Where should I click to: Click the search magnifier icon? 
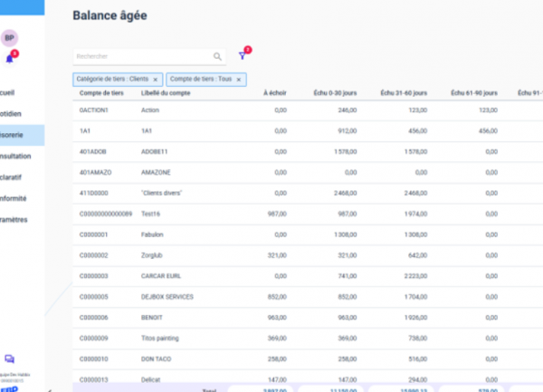point(217,56)
